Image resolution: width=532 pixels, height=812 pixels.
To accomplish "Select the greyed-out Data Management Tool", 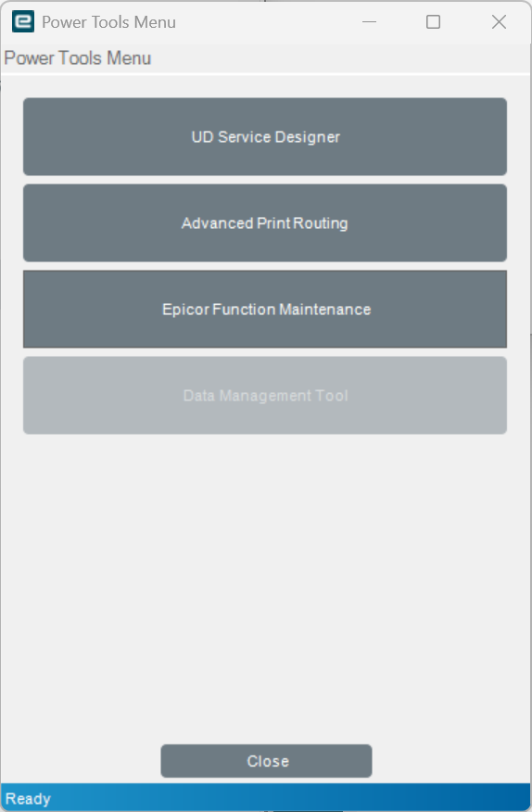I will click(265, 395).
